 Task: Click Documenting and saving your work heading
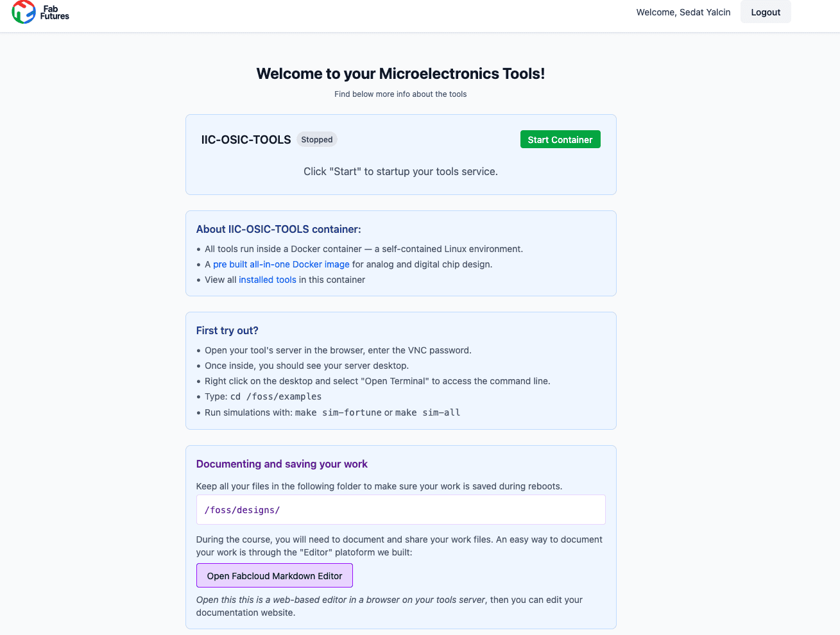tap(282, 464)
